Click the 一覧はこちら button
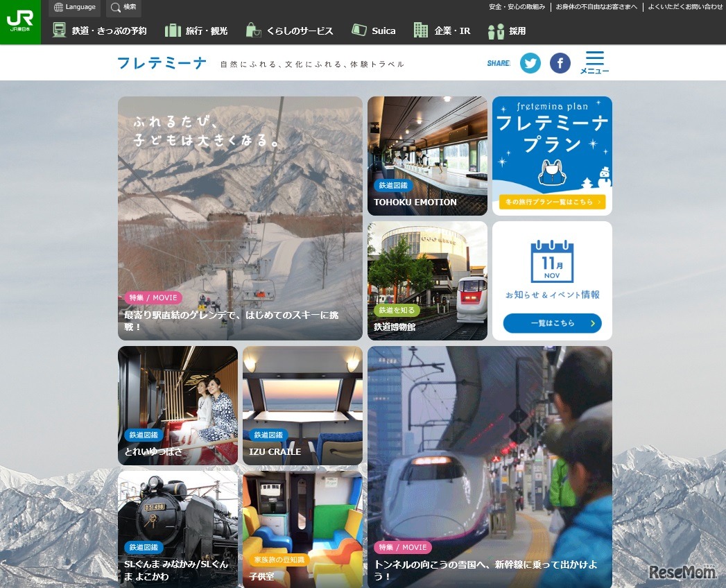 pos(552,323)
